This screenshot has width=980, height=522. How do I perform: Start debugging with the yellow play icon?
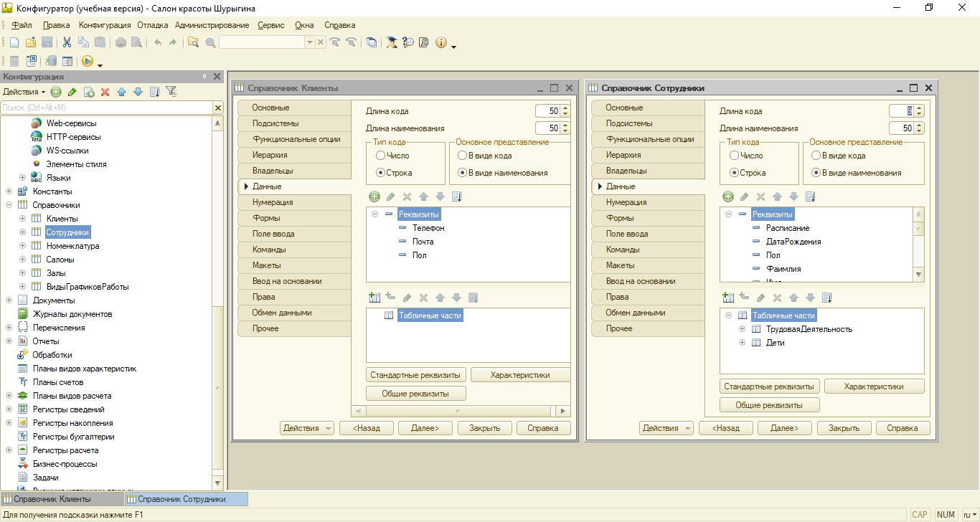click(x=88, y=62)
